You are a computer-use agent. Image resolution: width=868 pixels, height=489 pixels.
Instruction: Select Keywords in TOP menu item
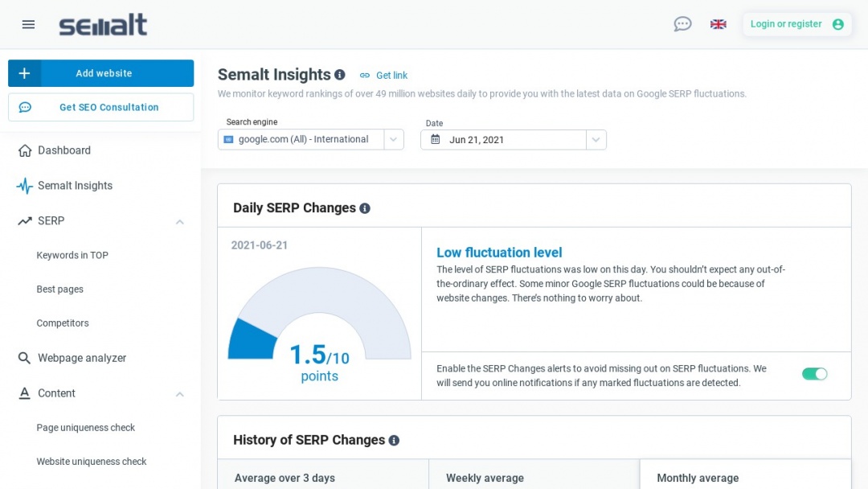pyautogui.click(x=72, y=255)
